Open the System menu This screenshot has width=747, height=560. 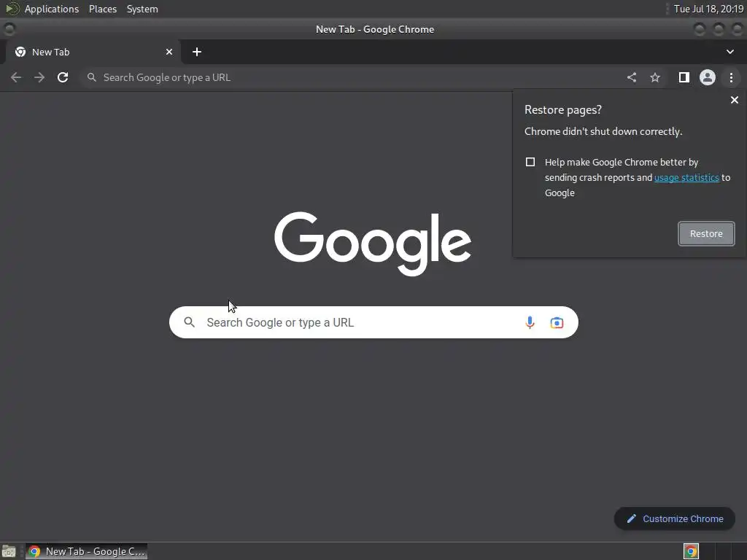pos(142,9)
